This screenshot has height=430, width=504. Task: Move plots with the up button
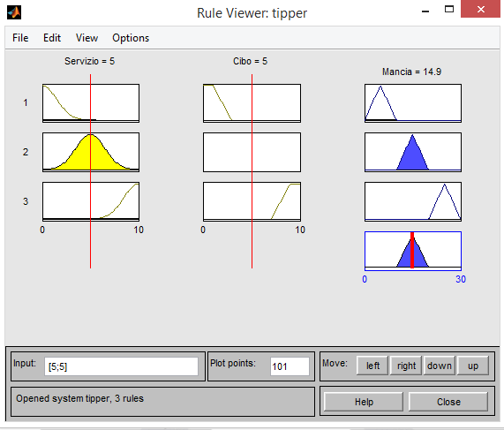point(473,366)
